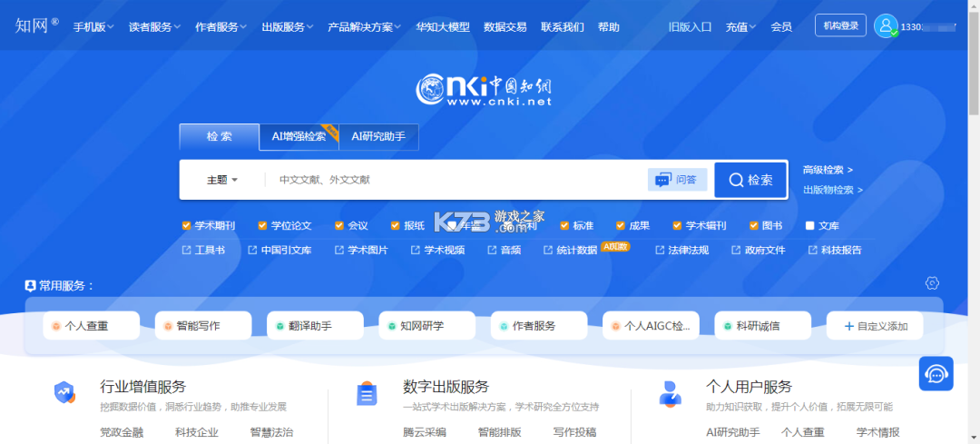Open 联系我们 in the top menu
The height and width of the screenshot is (444, 980).
click(x=563, y=27)
